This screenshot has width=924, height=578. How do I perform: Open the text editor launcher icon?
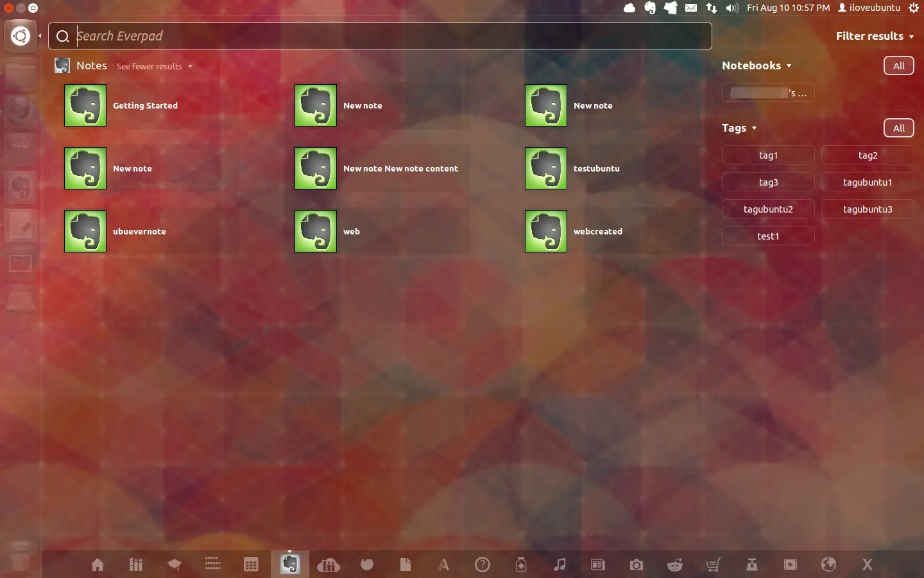click(x=21, y=225)
